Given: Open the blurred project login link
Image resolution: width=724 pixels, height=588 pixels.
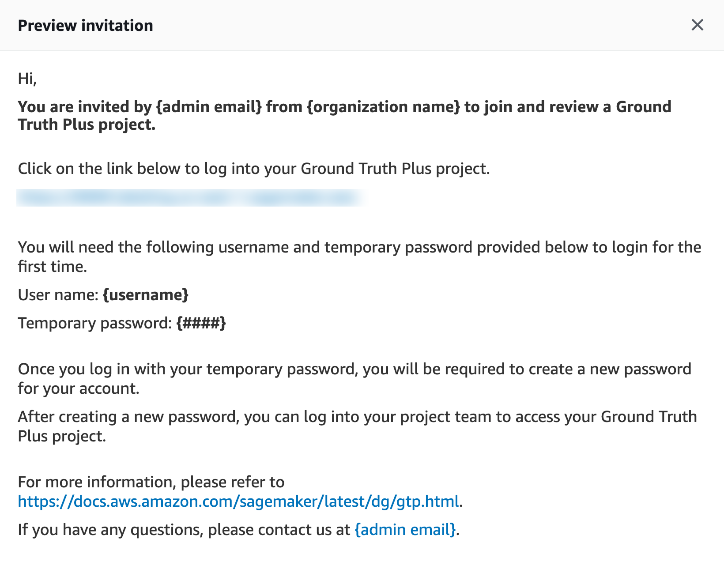Looking at the screenshot, I should click(x=190, y=198).
